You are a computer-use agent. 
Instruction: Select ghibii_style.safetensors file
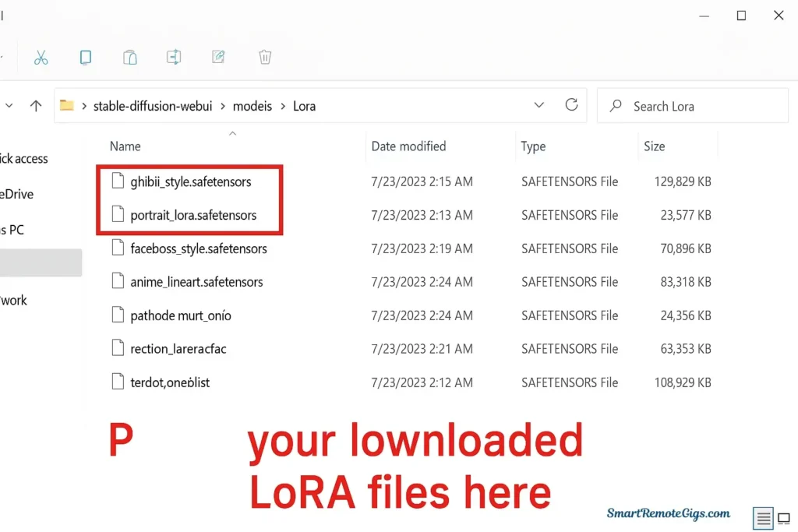coord(190,181)
